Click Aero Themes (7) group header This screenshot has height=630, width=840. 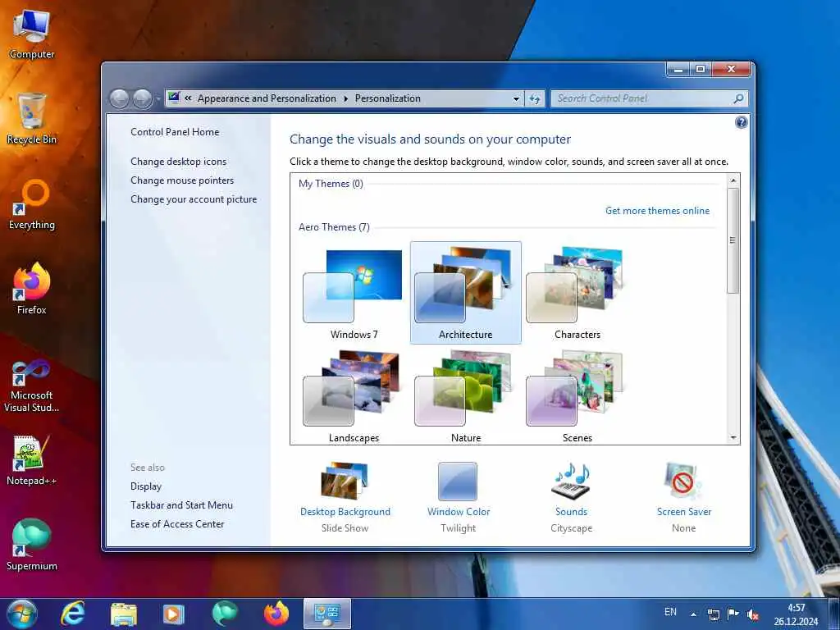click(334, 226)
